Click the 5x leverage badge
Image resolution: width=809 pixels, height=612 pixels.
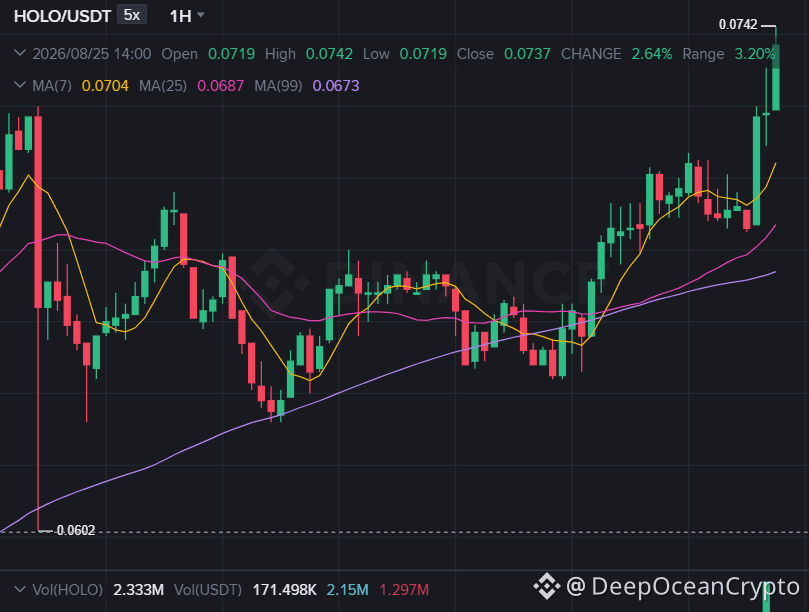(132, 15)
